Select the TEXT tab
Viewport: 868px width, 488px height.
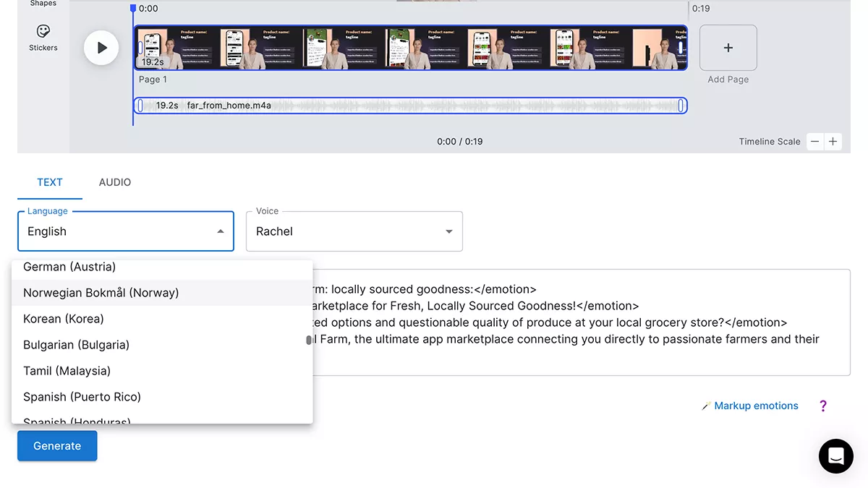50,182
